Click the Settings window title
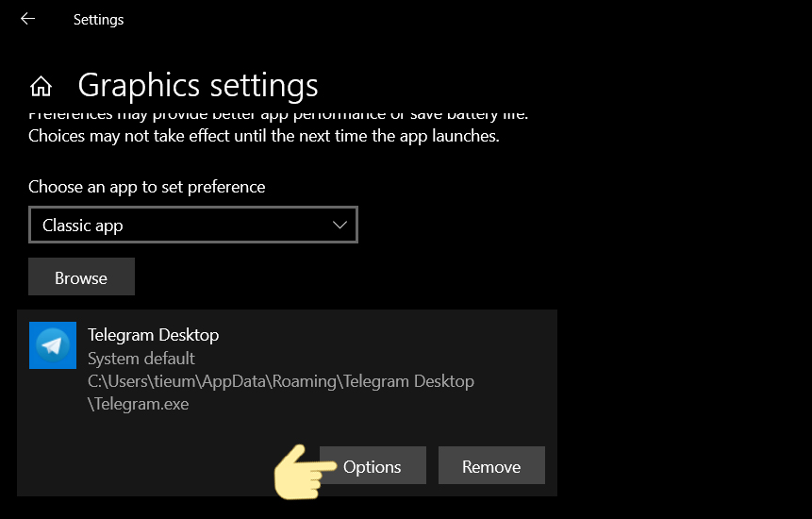This screenshot has height=519, width=812. click(98, 20)
